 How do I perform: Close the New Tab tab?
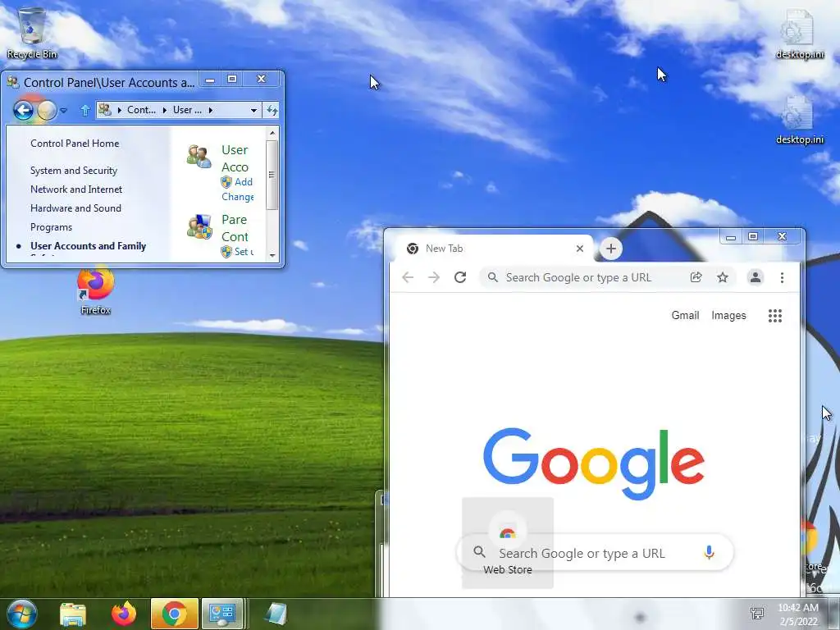coord(580,249)
